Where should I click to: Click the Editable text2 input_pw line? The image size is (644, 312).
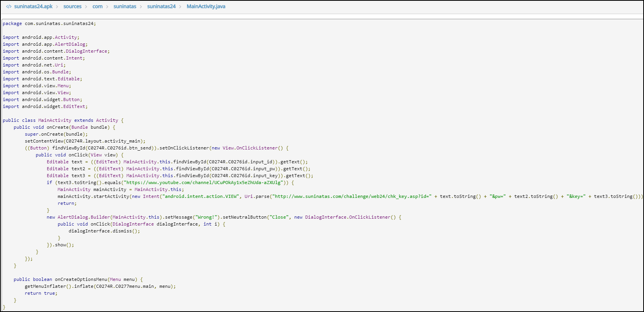(x=179, y=169)
